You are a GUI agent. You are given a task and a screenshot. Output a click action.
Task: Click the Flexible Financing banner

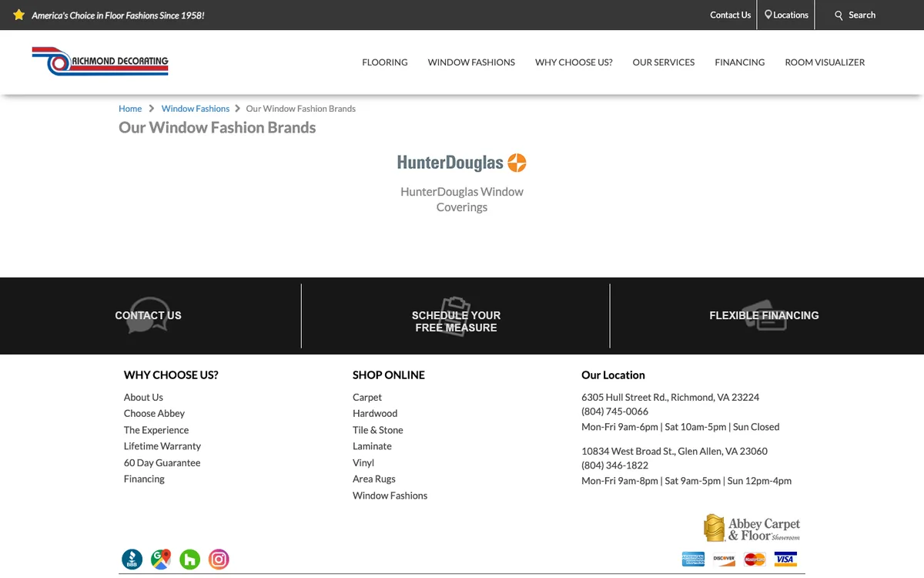coord(764,315)
